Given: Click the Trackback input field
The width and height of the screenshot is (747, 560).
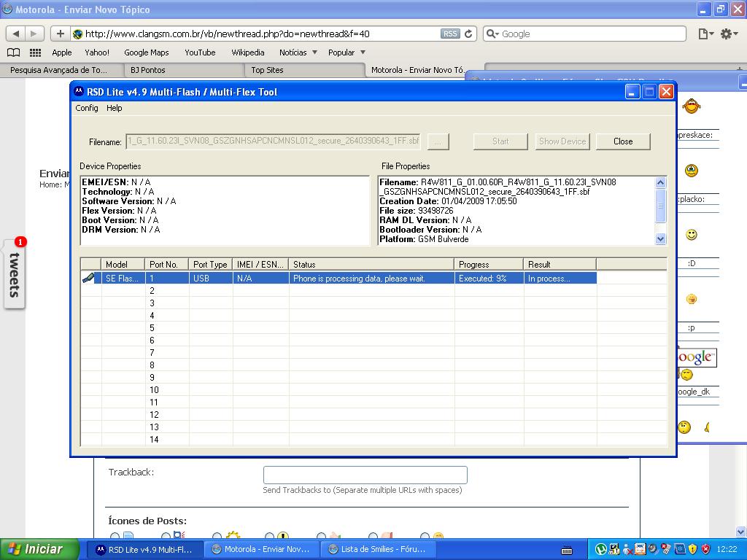Looking at the screenshot, I should [x=365, y=475].
